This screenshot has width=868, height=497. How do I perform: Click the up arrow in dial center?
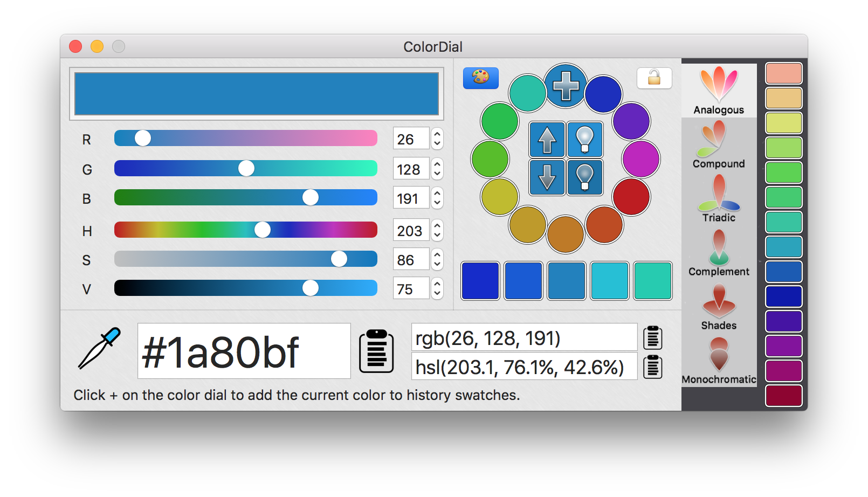pos(547,140)
